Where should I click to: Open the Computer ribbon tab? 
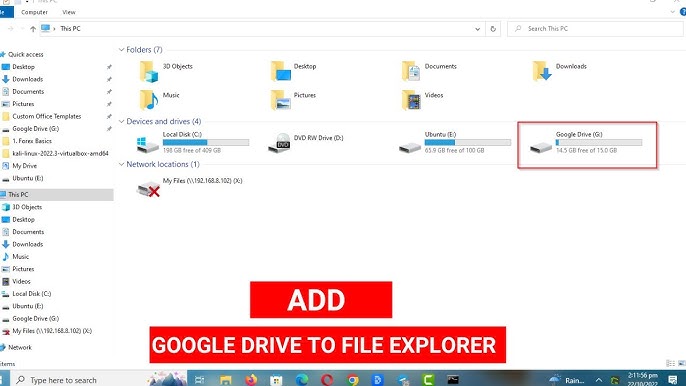(x=34, y=12)
